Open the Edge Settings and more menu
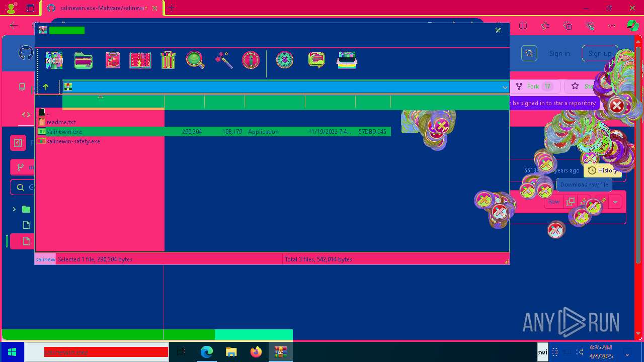644x362 pixels. coord(612,26)
